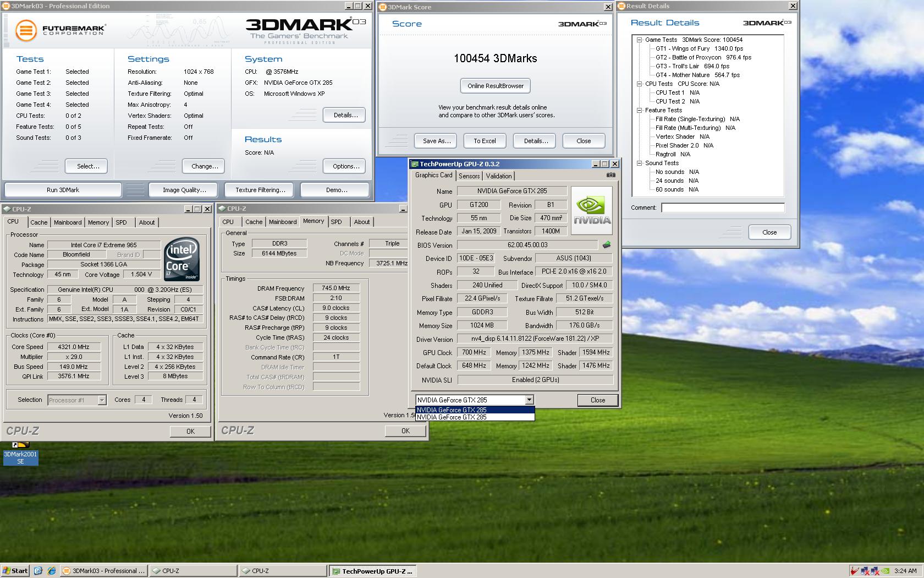The height and width of the screenshot is (578, 924).
Task: Click the 3:24 AM system clock
Action: 905,571
